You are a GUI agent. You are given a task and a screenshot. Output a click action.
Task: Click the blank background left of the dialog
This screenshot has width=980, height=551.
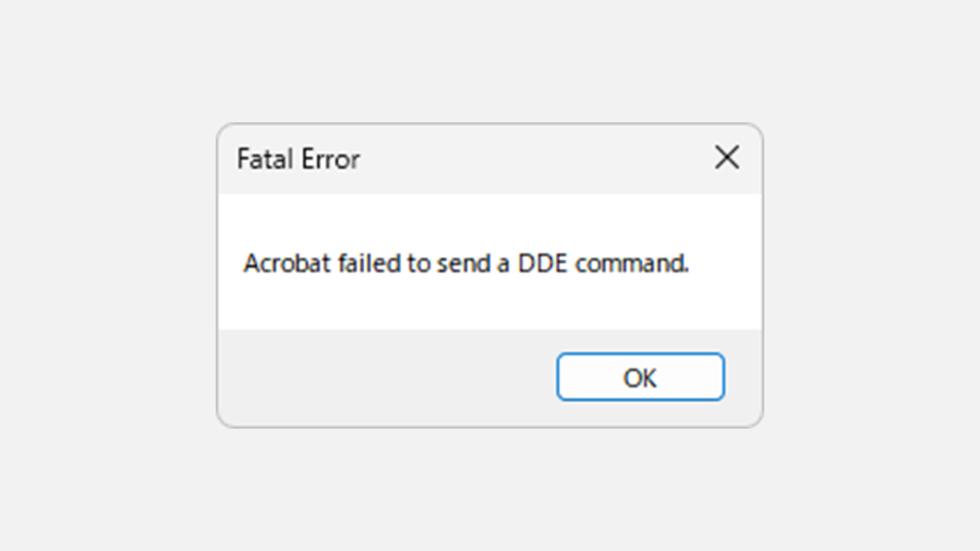(x=105, y=275)
